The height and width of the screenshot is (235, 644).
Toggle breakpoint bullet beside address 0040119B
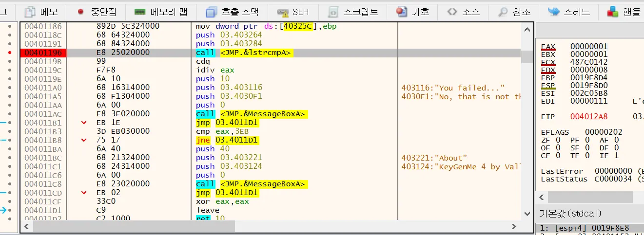[10, 61]
